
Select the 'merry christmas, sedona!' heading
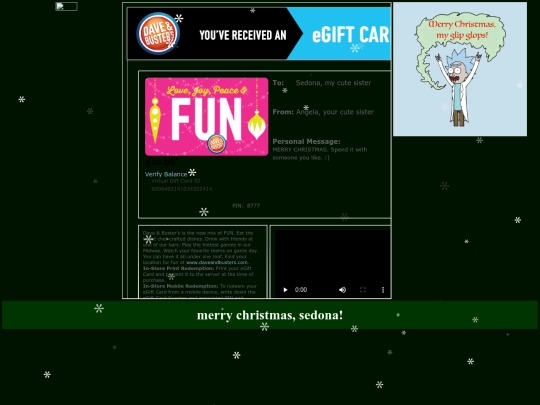tap(270, 315)
